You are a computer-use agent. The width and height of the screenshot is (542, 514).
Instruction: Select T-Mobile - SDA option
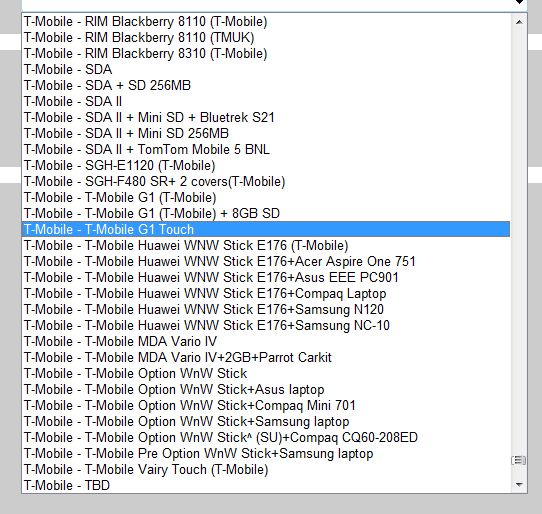265,69
